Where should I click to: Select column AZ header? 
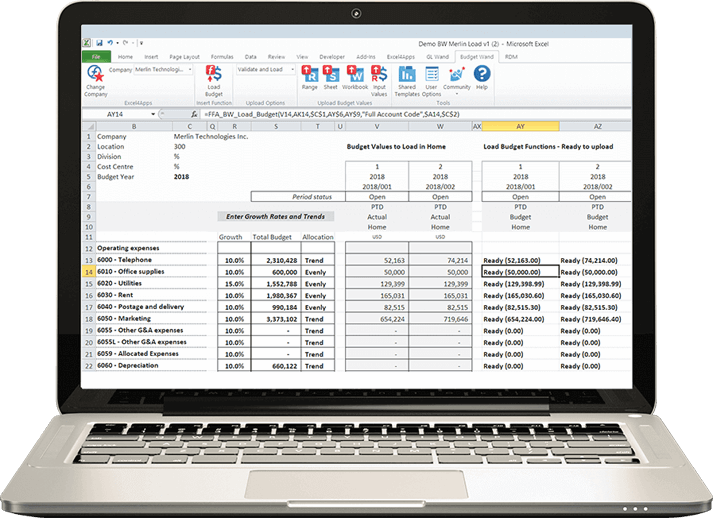point(597,126)
